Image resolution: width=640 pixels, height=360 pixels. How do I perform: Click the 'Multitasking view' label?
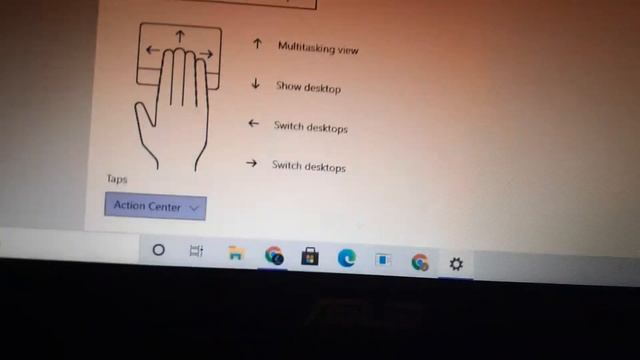(318, 48)
